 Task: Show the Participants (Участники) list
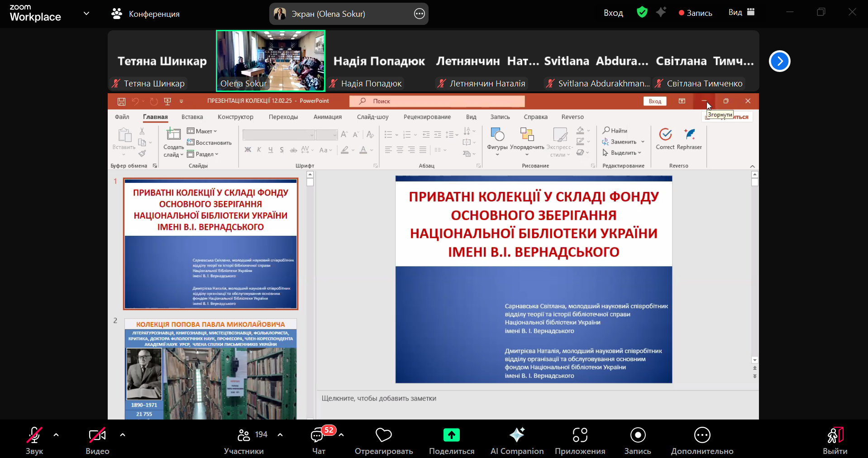click(x=244, y=435)
